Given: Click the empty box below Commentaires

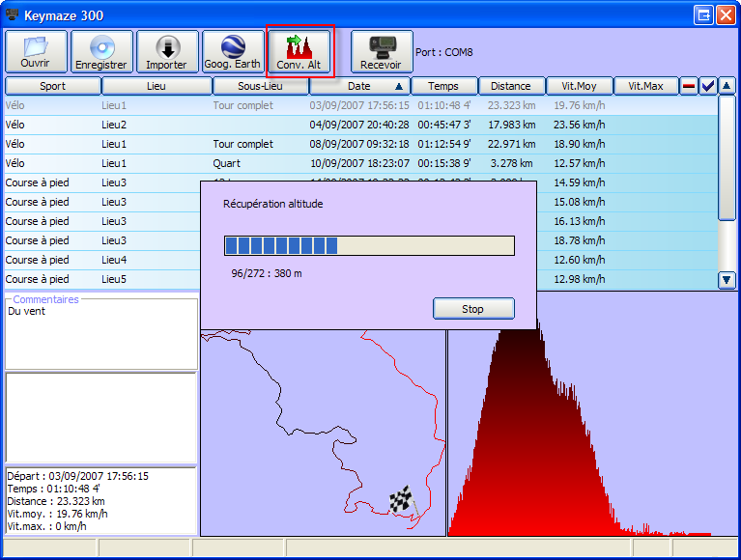Looking at the screenshot, I should tap(100, 418).
